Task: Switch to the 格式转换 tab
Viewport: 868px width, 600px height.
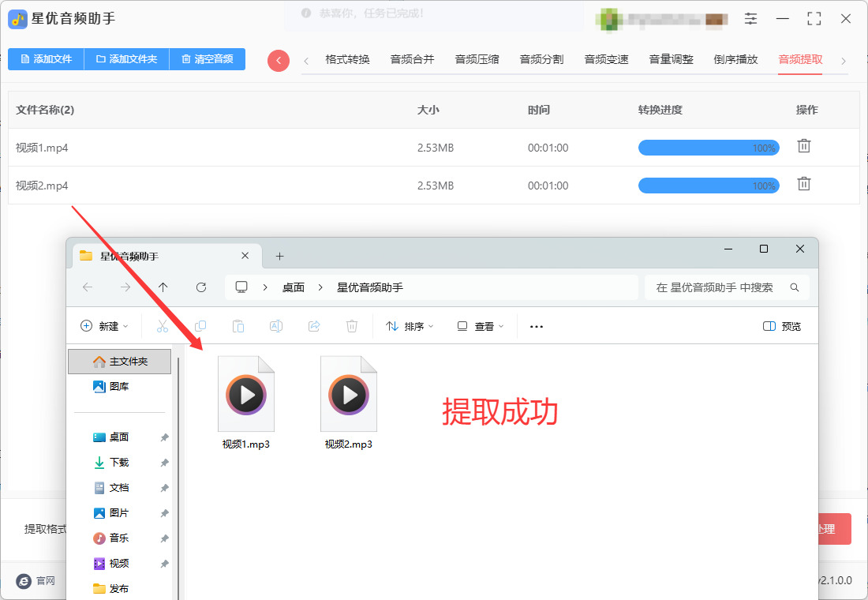Action: [348, 60]
